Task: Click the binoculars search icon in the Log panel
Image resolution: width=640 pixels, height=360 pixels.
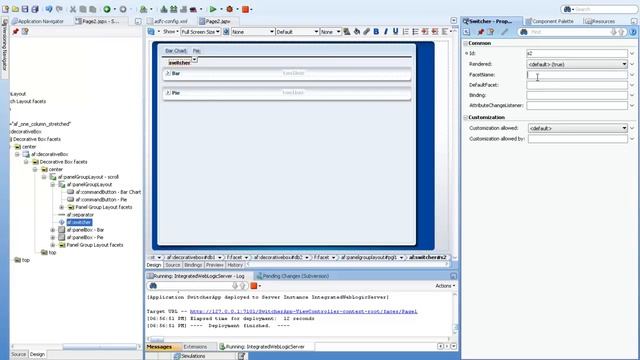Action: [x=153, y=286]
